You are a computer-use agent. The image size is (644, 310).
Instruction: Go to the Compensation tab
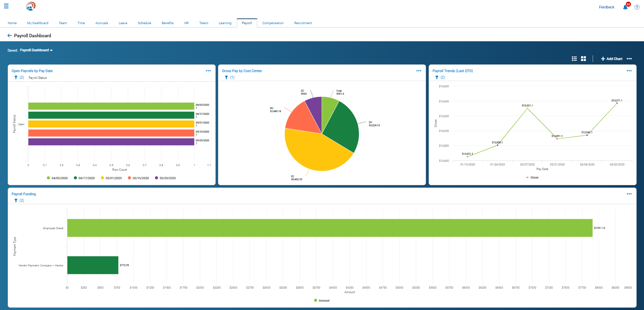tap(273, 23)
